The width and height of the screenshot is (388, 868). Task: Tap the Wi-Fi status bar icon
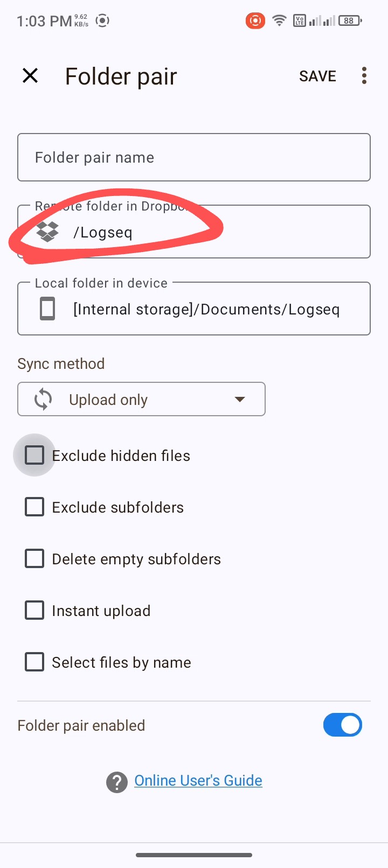[x=279, y=21]
